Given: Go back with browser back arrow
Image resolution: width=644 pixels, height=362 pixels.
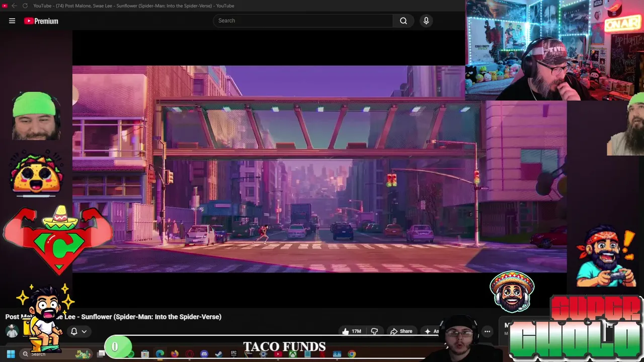Looking at the screenshot, I should click(14, 6).
